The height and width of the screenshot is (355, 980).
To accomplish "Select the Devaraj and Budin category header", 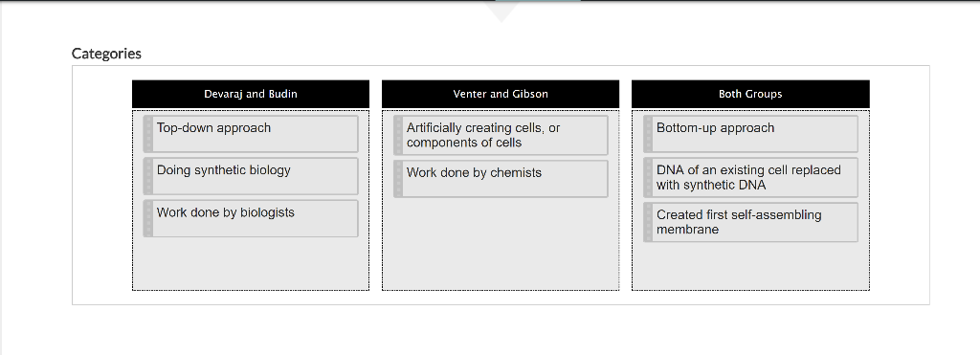I will [251, 94].
